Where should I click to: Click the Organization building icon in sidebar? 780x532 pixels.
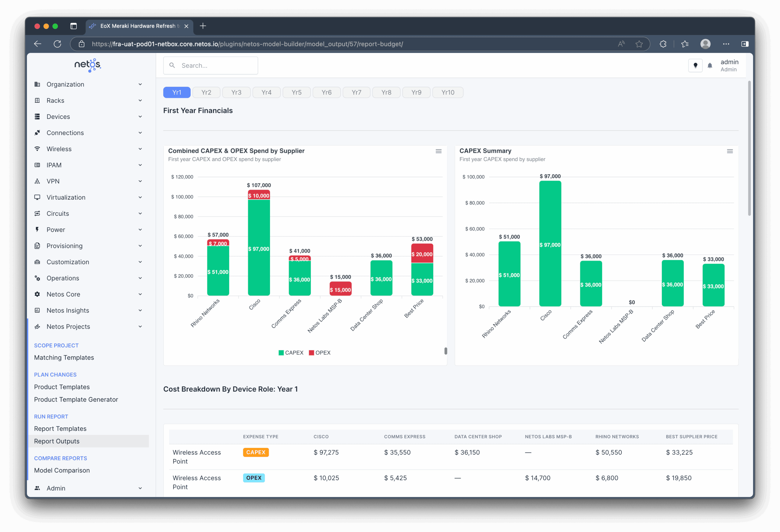tap(37, 84)
